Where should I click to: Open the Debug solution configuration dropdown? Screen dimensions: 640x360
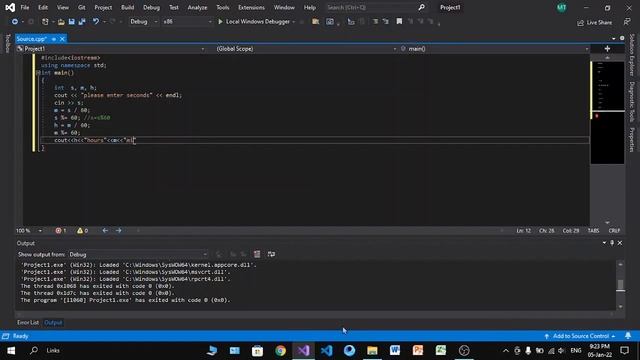[x=143, y=22]
